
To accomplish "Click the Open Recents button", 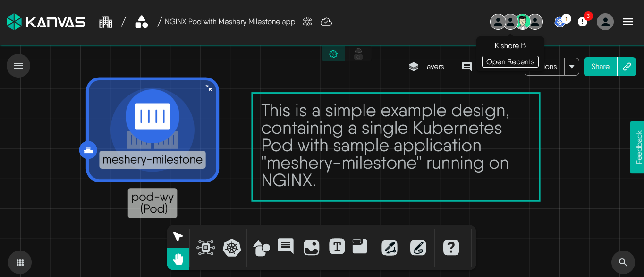I will point(510,62).
